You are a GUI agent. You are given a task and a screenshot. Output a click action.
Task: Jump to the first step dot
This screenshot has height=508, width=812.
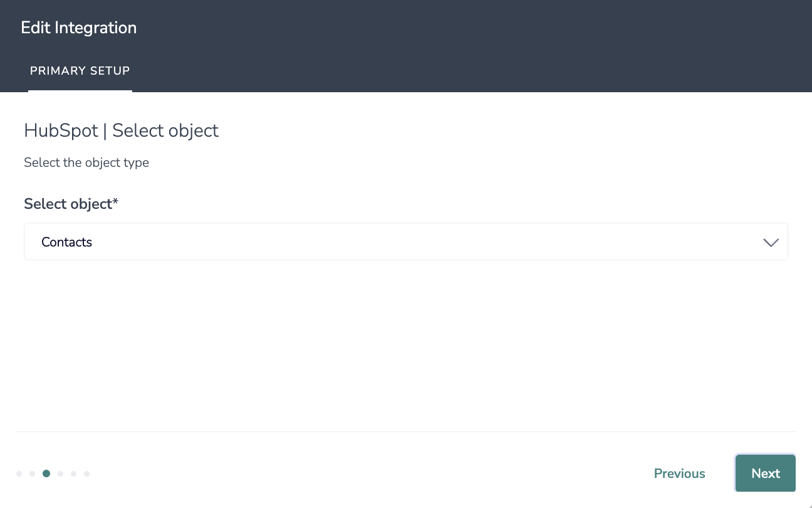click(19, 474)
